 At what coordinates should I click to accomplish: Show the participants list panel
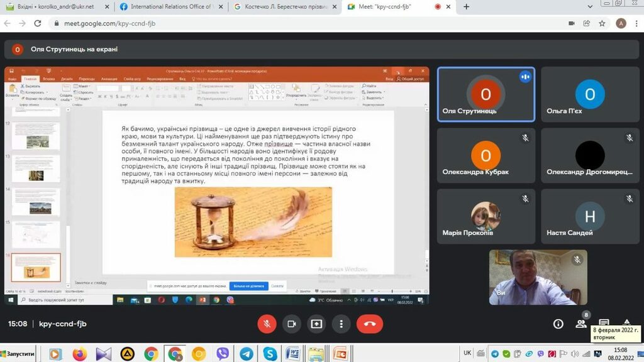pos(581,324)
